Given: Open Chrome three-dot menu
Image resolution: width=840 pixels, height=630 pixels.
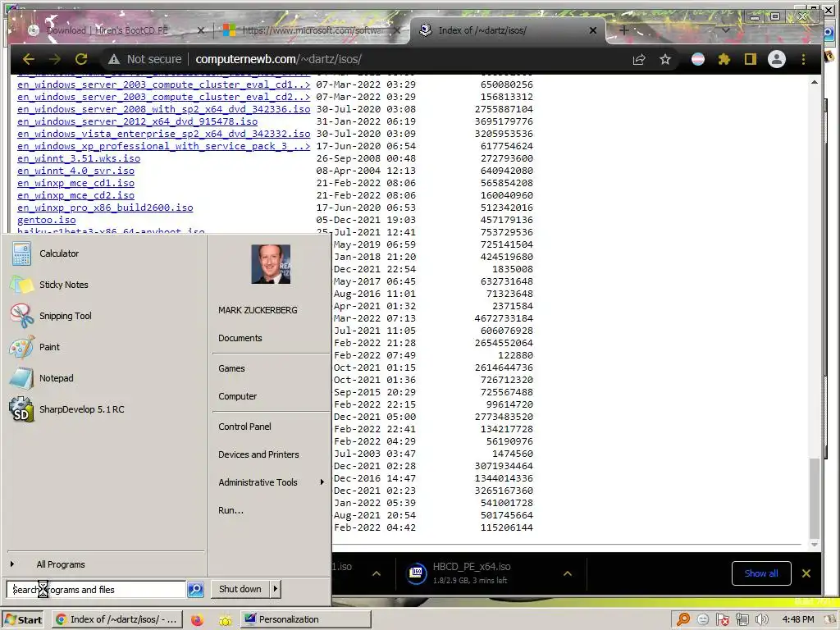Looking at the screenshot, I should pyautogui.click(x=803, y=59).
